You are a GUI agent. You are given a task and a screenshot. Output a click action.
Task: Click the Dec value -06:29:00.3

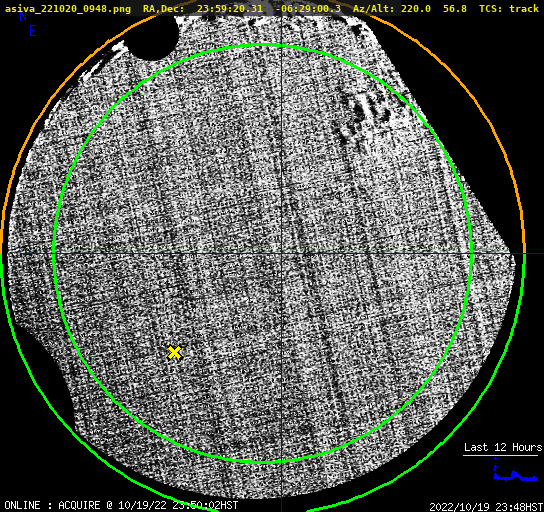pyautogui.click(x=308, y=8)
